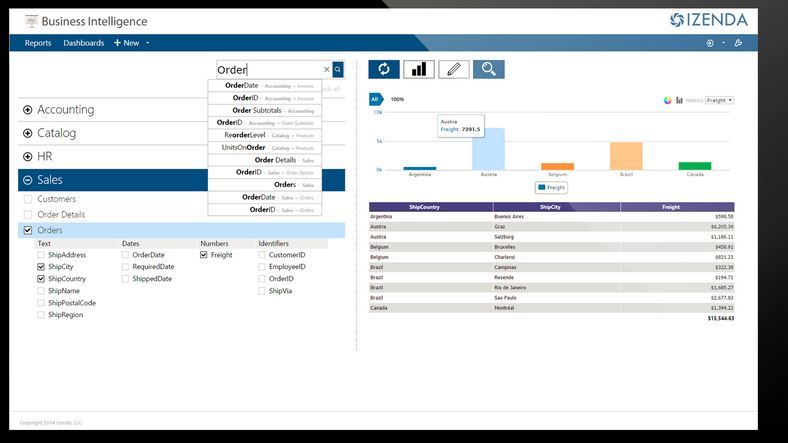Viewport: 788px width, 443px height.
Task: Click the magnifier preview button above the chart
Action: point(488,69)
